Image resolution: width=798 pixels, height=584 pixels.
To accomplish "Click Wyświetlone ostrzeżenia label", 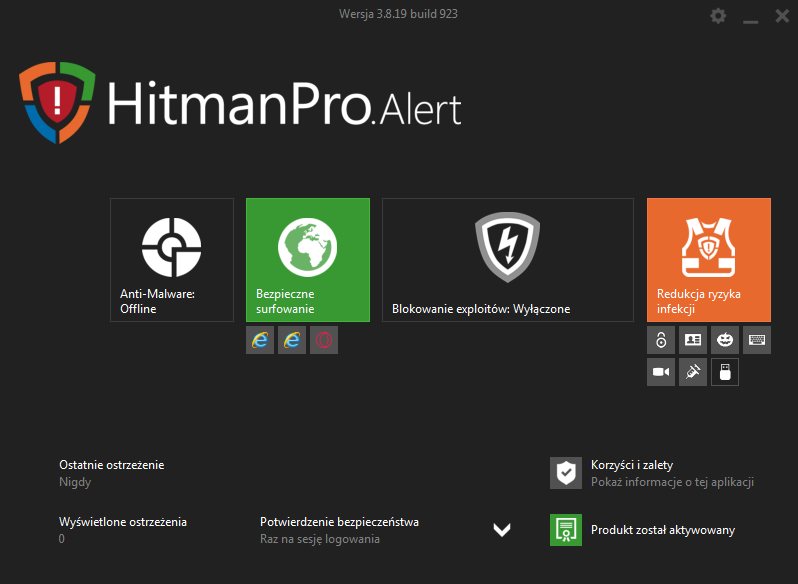I will pos(123,522).
